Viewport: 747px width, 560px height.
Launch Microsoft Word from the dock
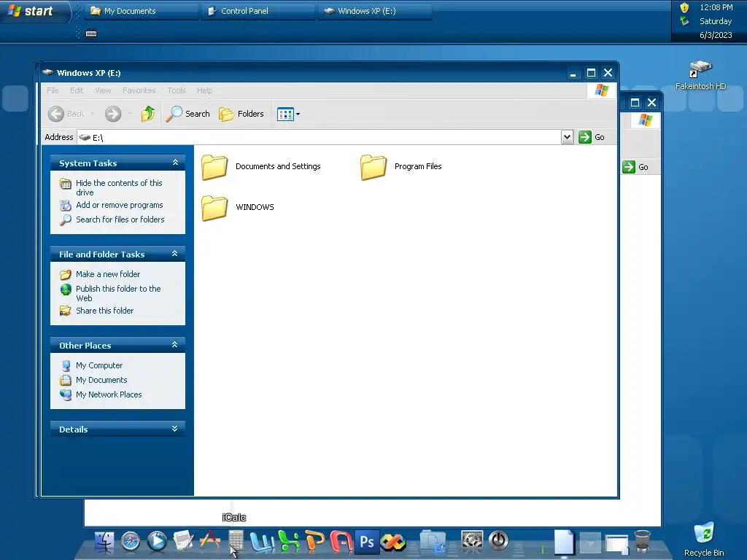[x=262, y=542]
